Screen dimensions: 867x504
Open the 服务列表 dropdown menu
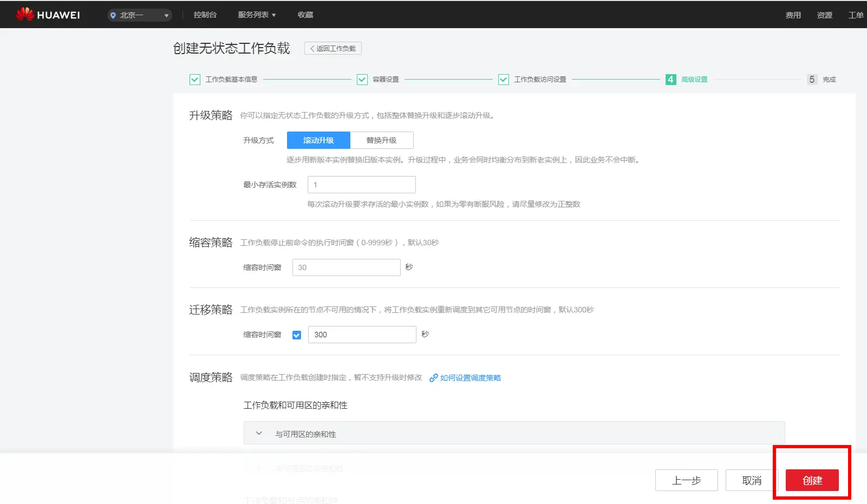click(257, 15)
